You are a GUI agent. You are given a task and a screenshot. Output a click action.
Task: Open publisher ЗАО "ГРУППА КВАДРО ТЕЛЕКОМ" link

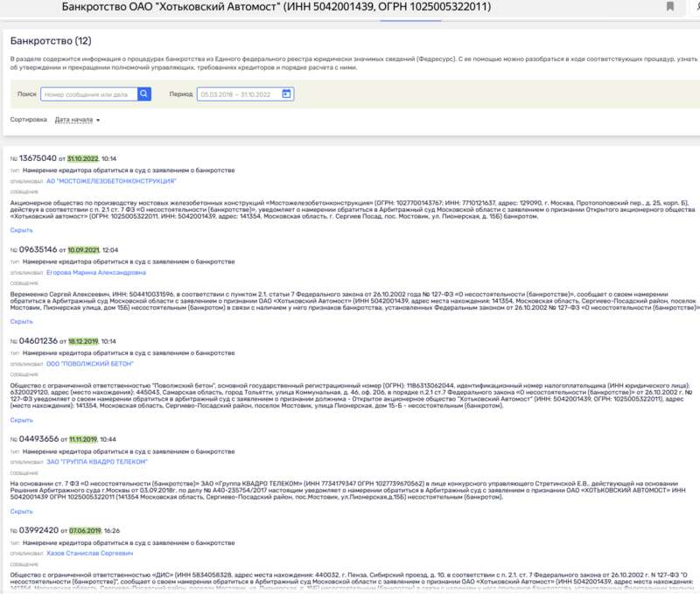click(x=97, y=462)
